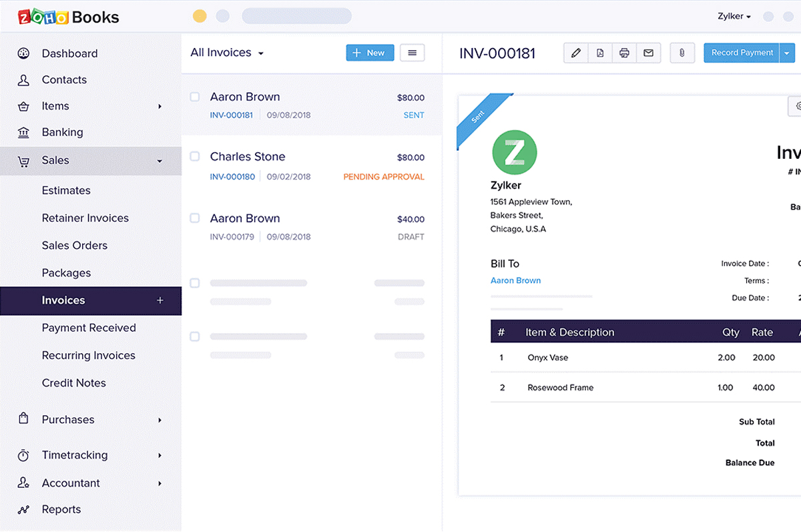Open invoice INV-000180 link
The width and height of the screenshot is (801, 532).
tap(232, 177)
